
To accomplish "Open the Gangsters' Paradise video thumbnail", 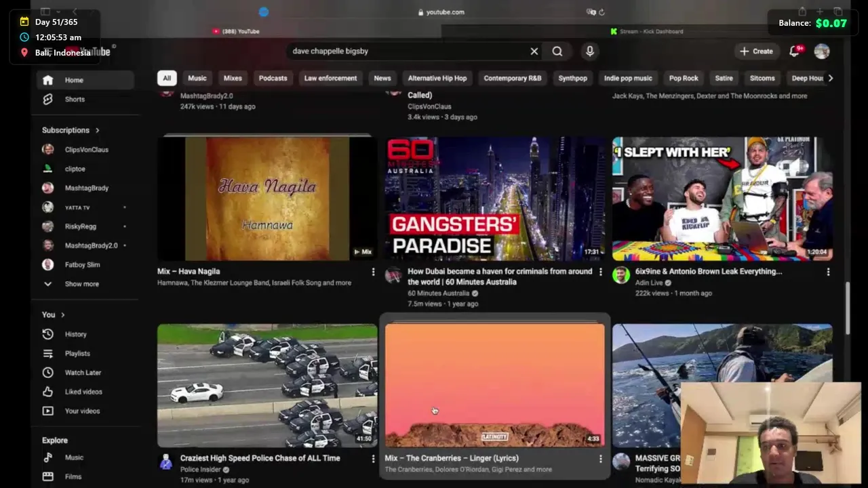I will click(495, 199).
